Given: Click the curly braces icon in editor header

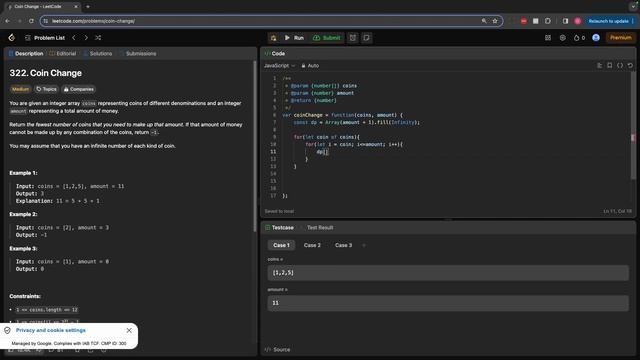Looking at the screenshot, I should 620,65.
